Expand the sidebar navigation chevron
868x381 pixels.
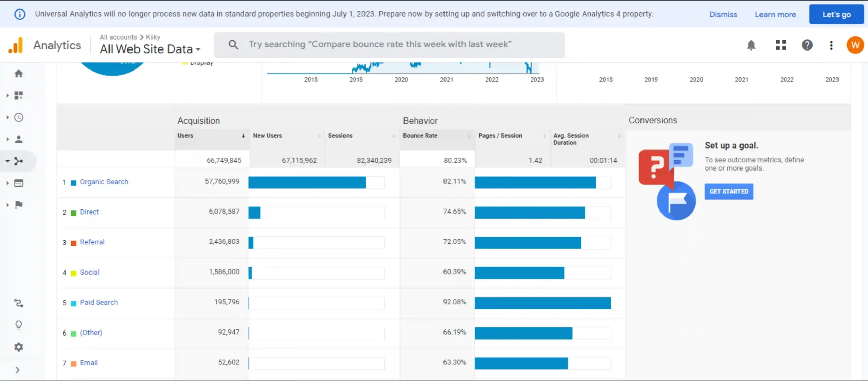[x=18, y=370]
